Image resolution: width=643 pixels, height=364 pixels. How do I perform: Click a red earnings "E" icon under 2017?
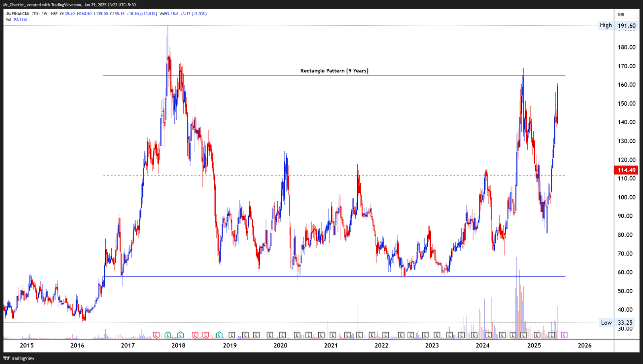(156, 334)
